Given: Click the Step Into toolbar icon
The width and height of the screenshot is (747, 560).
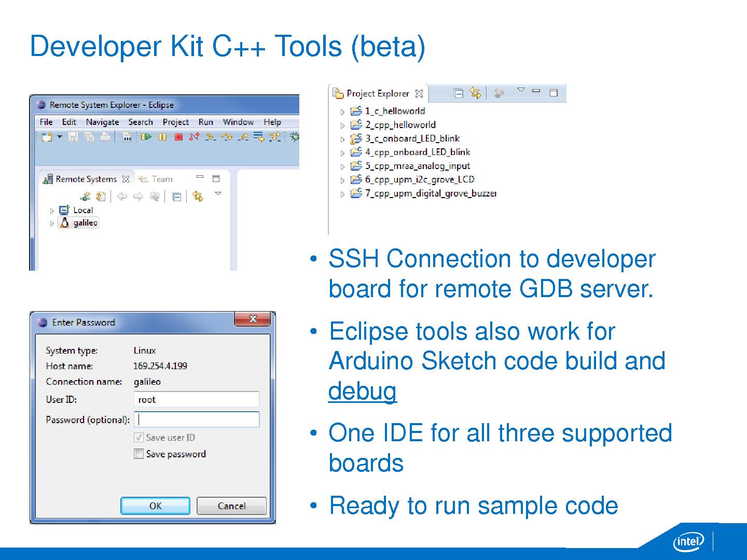Looking at the screenshot, I should click(210, 137).
